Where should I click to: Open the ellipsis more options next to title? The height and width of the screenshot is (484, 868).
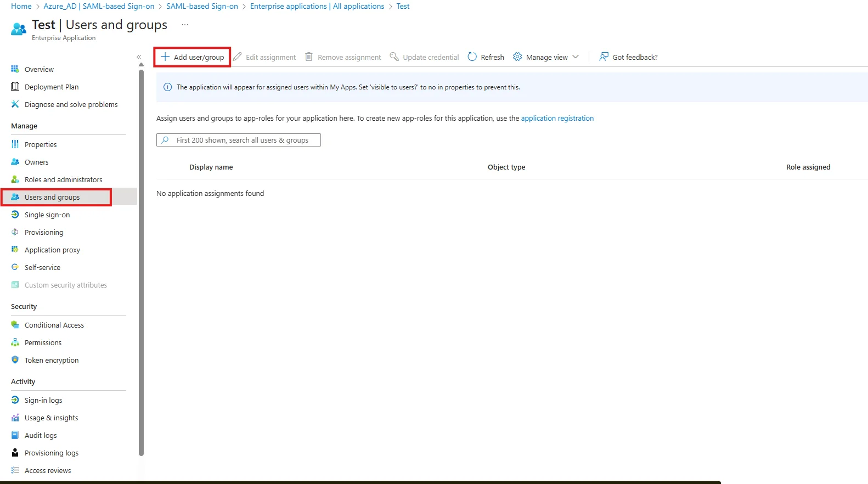[x=185, y=25]
